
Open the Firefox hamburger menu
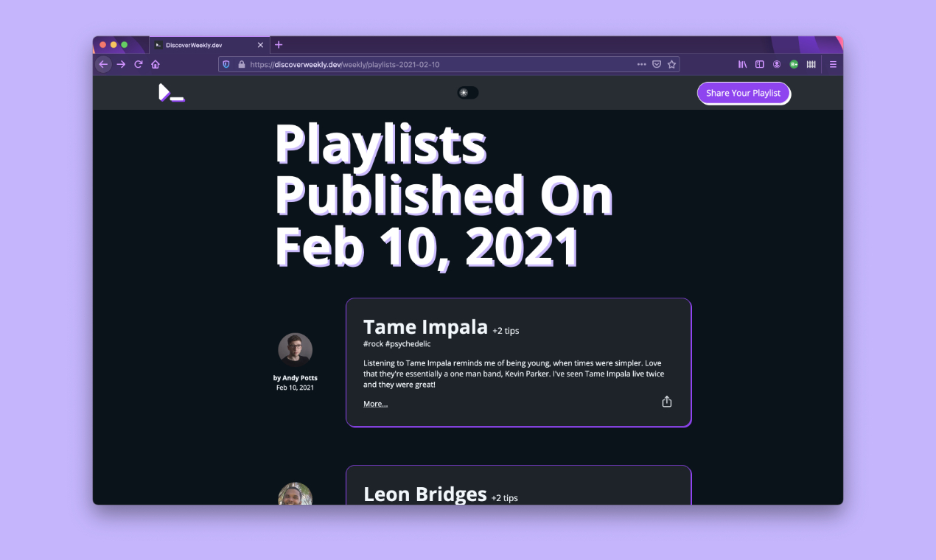pyautogui.click(x=833, y=64)
